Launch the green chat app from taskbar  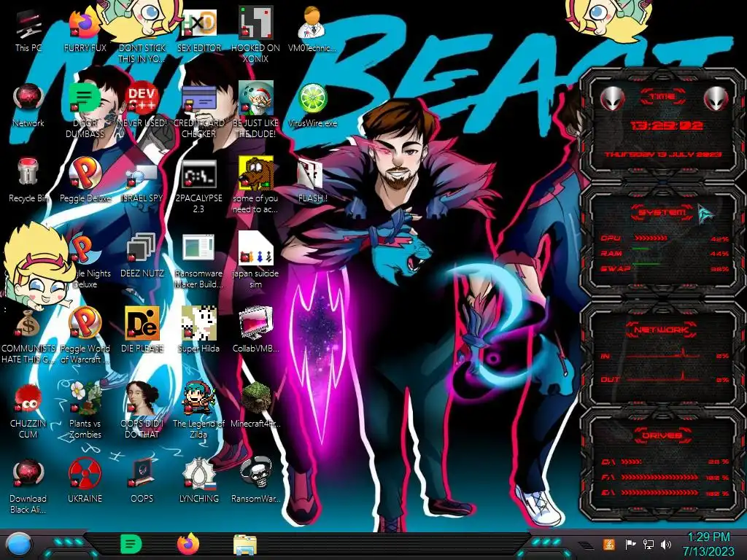pyautogui.click(x=131, y=544)
